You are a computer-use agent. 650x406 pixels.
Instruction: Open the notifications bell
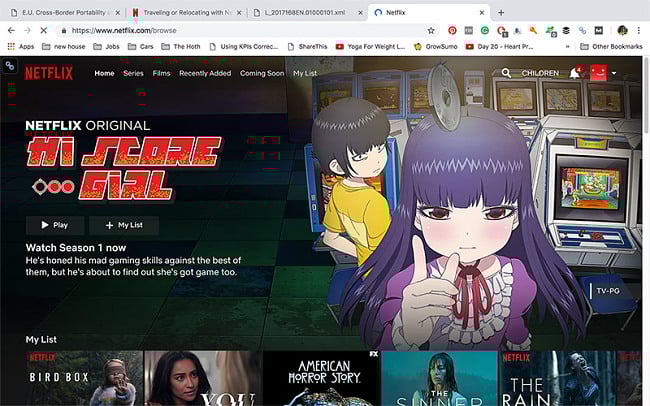[x=575, y=73]
